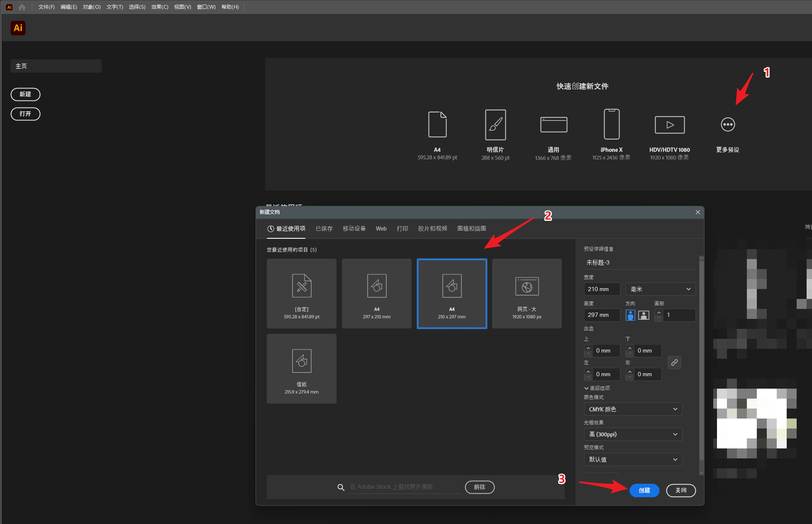This screenshot has height=524, width=812.
Task: Open the 效果(C) menu
Action: 160,7
